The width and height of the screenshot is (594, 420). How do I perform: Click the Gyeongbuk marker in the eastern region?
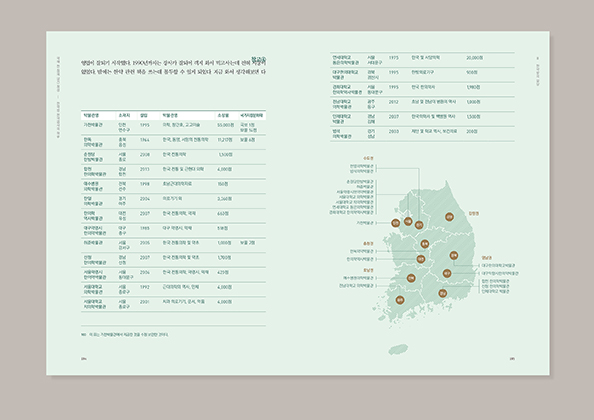(454, 255)
